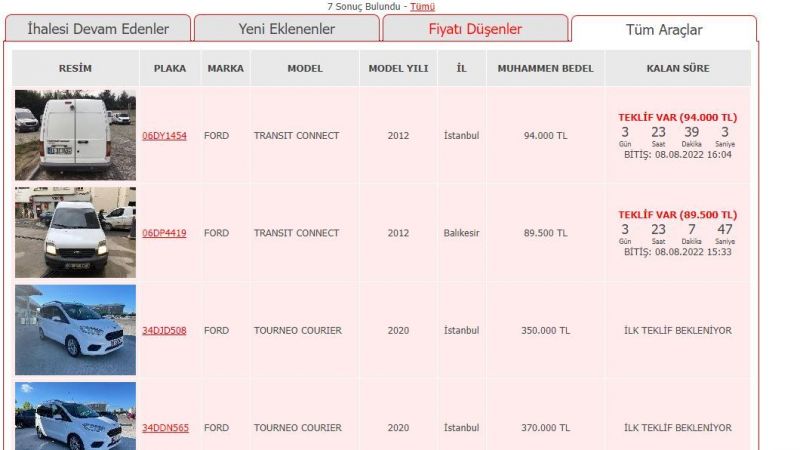Open plate 06DY1454 listing
This screenshot has height=450, width=800.
click(x=164, y=136)
